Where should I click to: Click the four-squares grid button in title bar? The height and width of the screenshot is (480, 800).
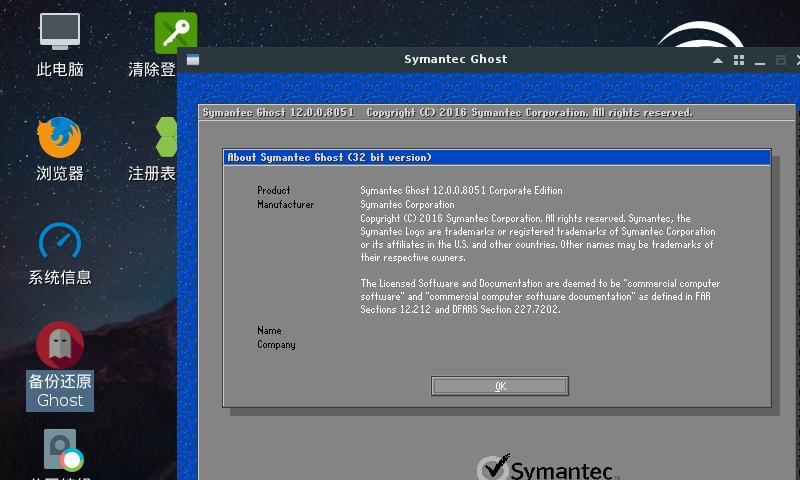click(739, 60)
